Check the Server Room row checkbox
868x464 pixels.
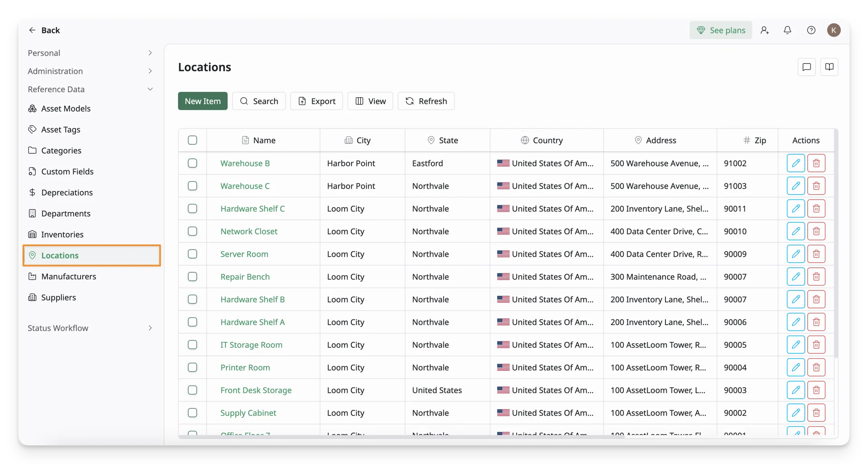193,254
